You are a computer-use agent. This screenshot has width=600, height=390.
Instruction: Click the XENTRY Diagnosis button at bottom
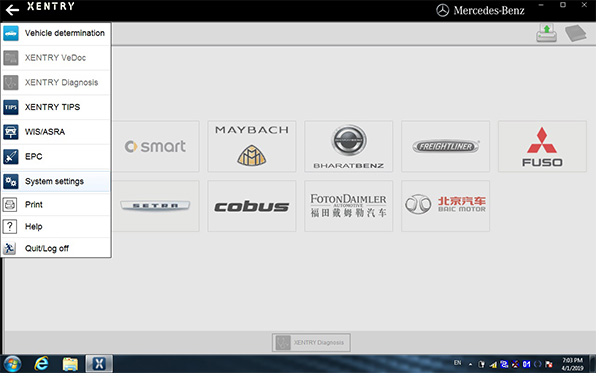click(x=311, y=343)
